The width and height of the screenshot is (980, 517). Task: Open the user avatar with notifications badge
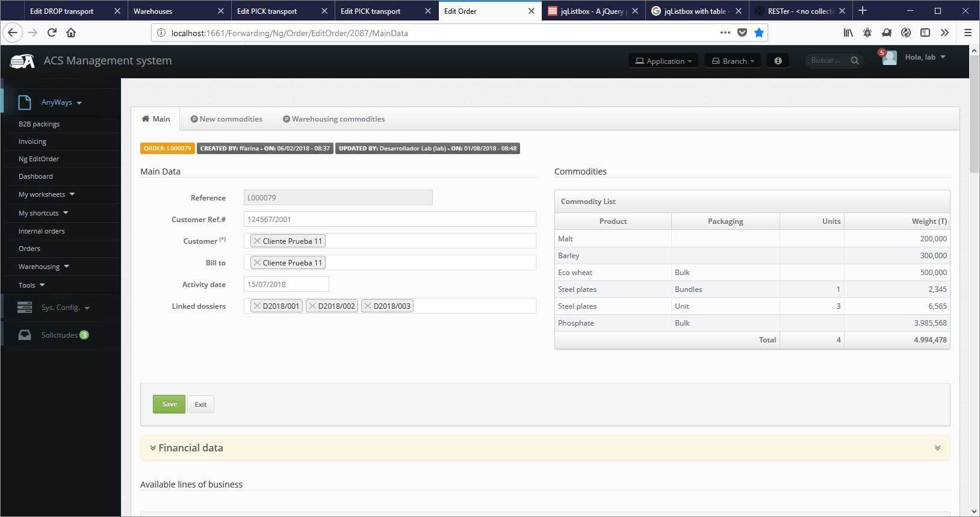(x=889, y=58)
